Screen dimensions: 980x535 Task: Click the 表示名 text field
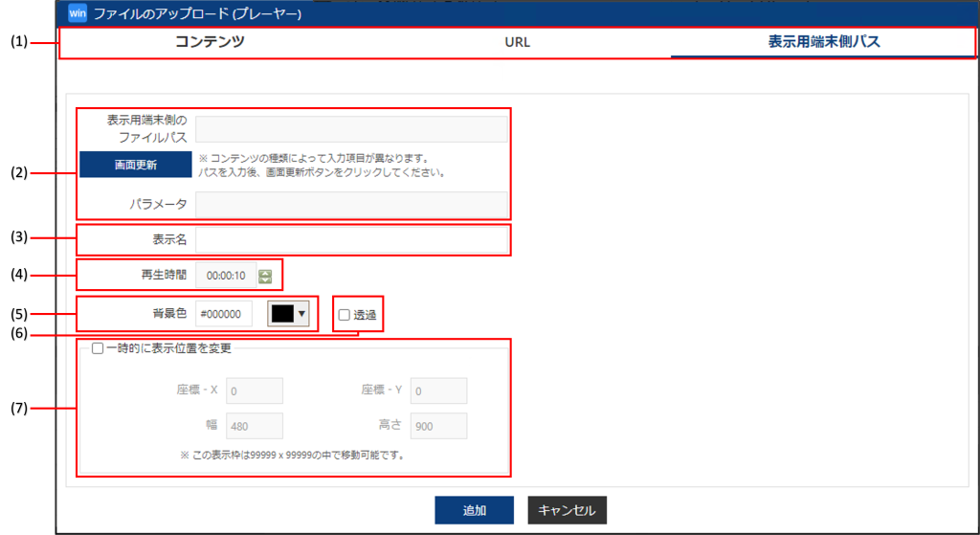pyautogui.click(x=351, y=240)
